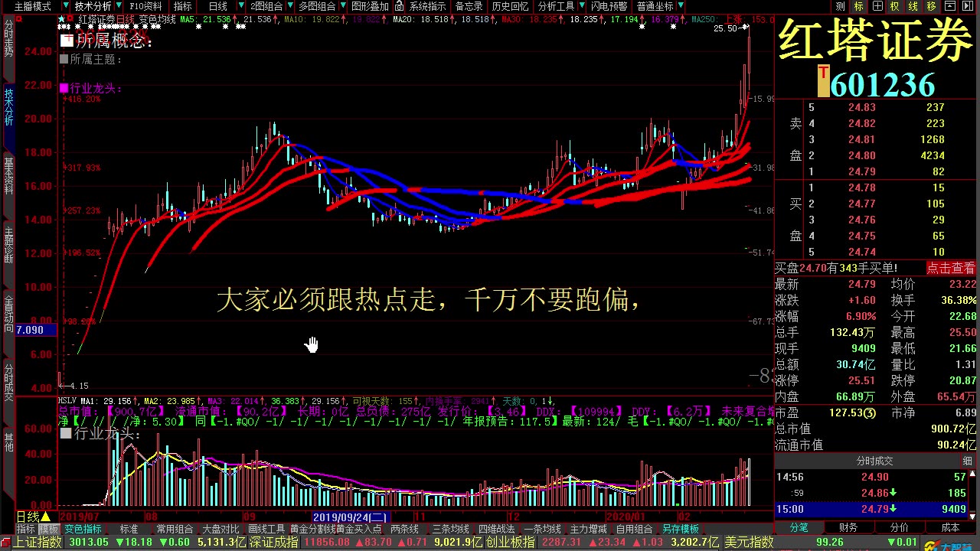980x551 pixels.
Task: Click the magenta square before 行业龙头
Action: tap(64, 88)
